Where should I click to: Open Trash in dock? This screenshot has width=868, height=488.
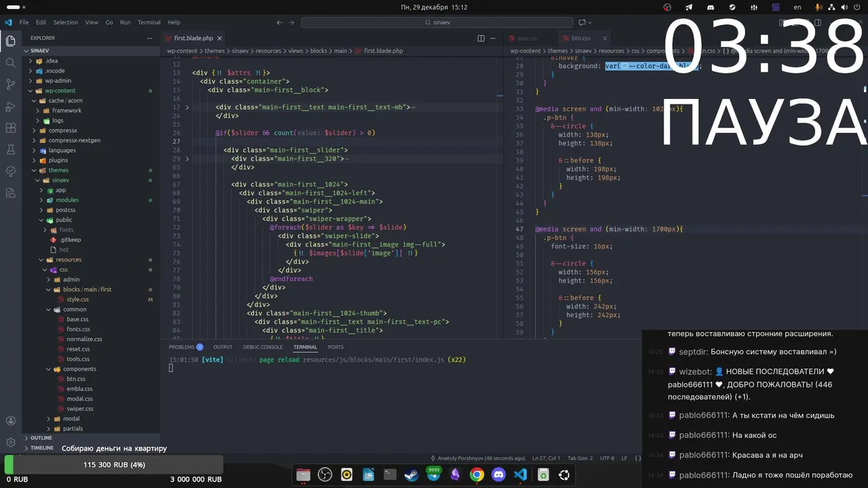tap(543, 474)
